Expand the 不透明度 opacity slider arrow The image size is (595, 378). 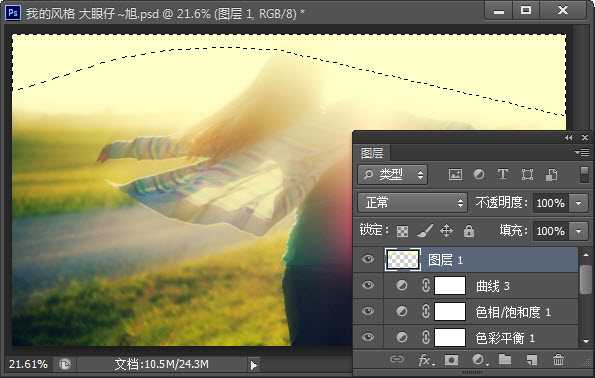(578, 203)
